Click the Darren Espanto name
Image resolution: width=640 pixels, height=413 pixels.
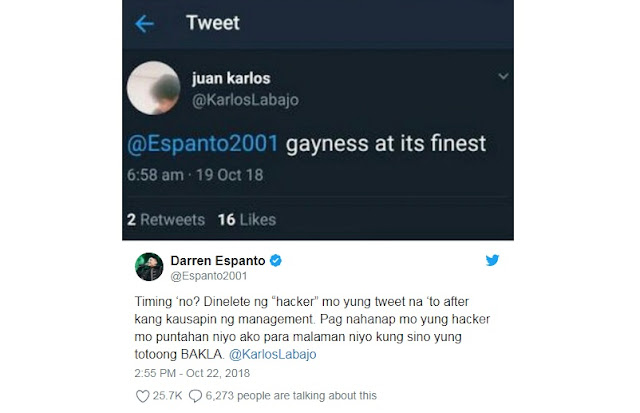point(218,260)
